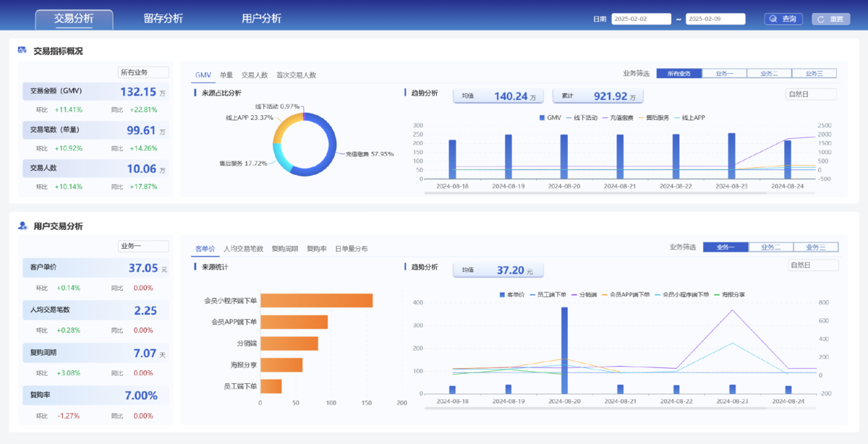Image resolution: width=868 pixels, height=444 pixels.
Task: Click the zoom slider under the GMV trend chart
Action: coord(620,193)
